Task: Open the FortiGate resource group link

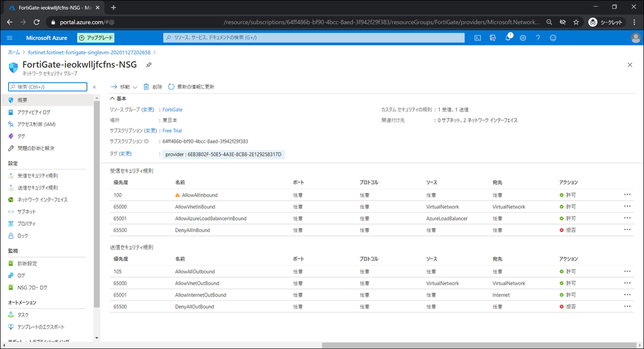Action: point(172,109)
